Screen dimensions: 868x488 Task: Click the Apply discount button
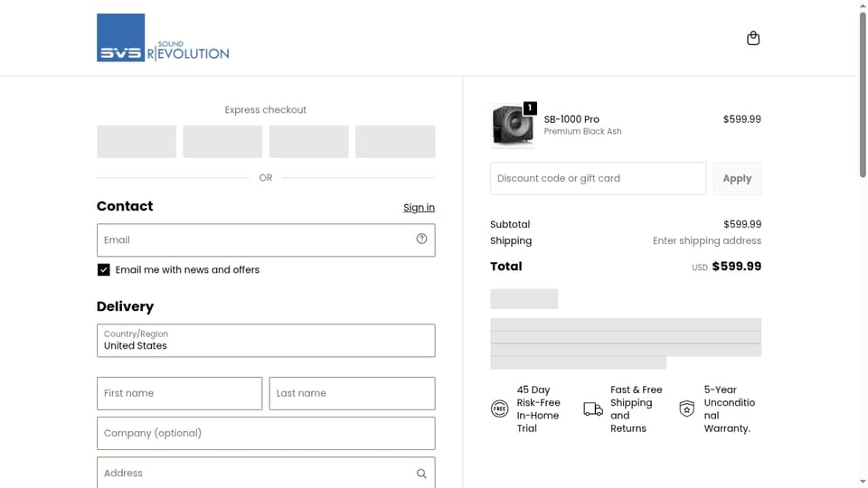click(x=737, y=178)
